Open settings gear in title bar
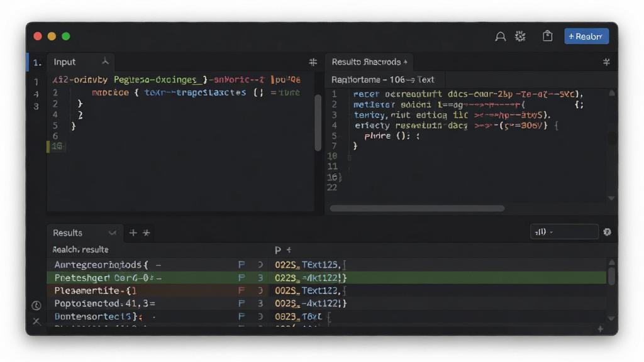This screenshot has width=644, height=362. [520, 36]
